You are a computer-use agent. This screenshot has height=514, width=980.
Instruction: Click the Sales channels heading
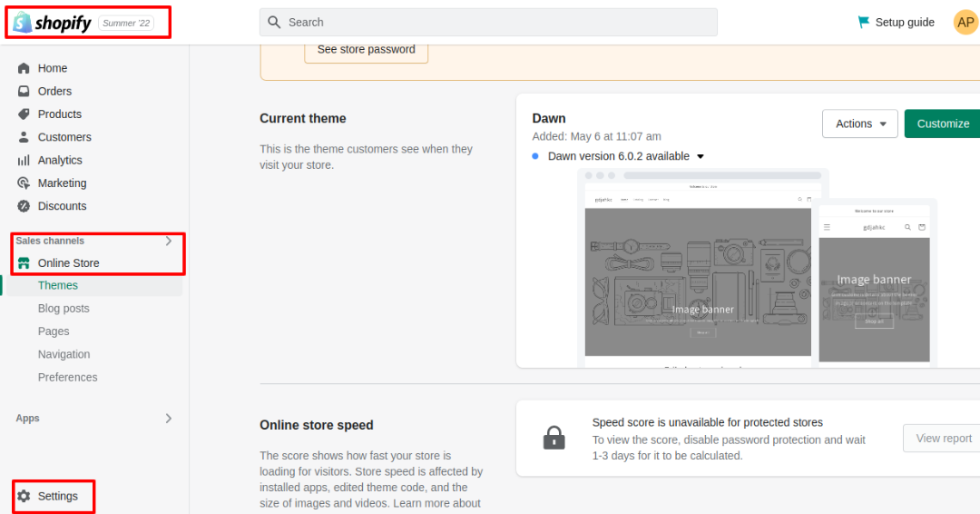(50, 241)
